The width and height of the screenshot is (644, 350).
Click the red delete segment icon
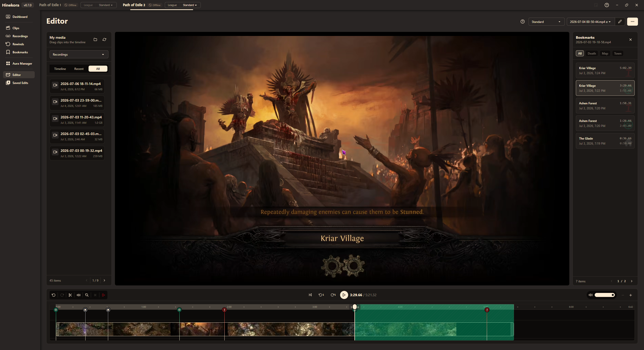click(103, 295)
